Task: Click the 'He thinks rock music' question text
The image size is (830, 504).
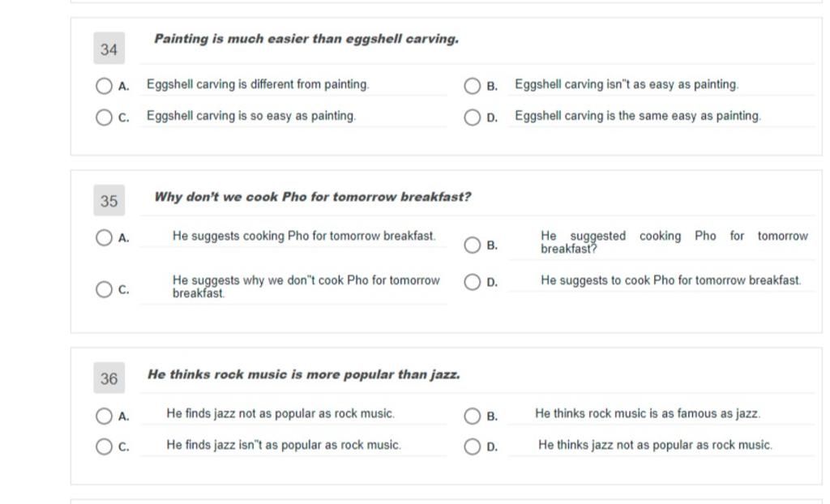Action: tap(303, 375)
